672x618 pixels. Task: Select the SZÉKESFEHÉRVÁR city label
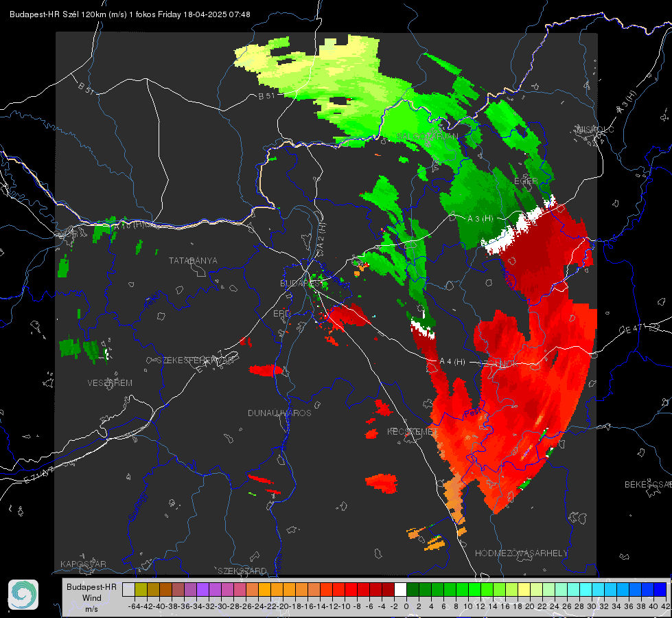click(195, 360)
